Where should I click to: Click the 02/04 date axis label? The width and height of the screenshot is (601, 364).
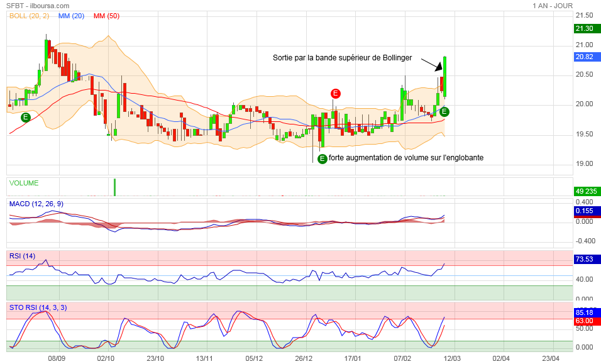point(501,358)
